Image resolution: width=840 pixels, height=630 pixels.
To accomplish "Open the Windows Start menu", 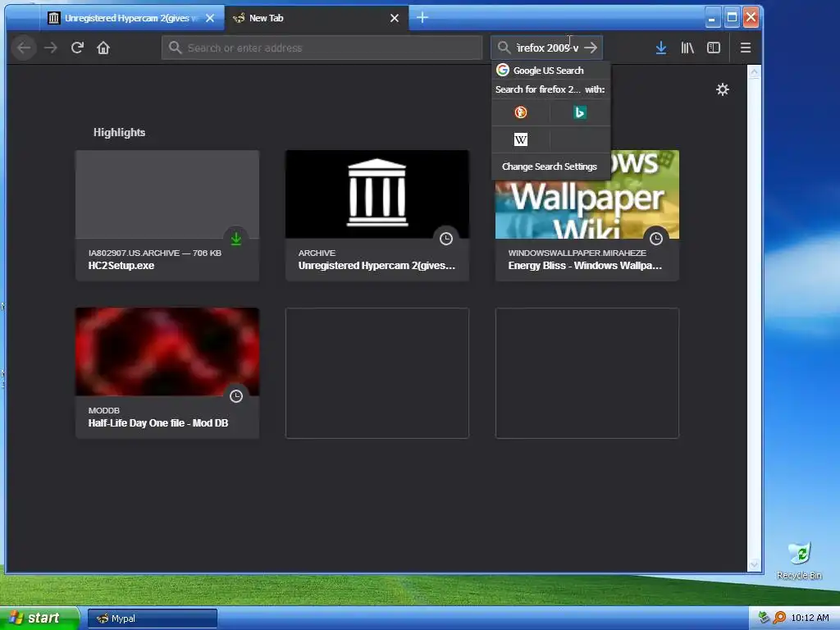I will pyautogui.click(x=39, y=618).
